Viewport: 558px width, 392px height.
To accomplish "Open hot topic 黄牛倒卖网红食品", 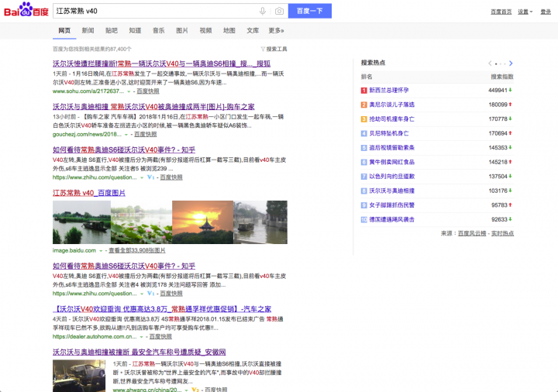I will click(392, 162).
